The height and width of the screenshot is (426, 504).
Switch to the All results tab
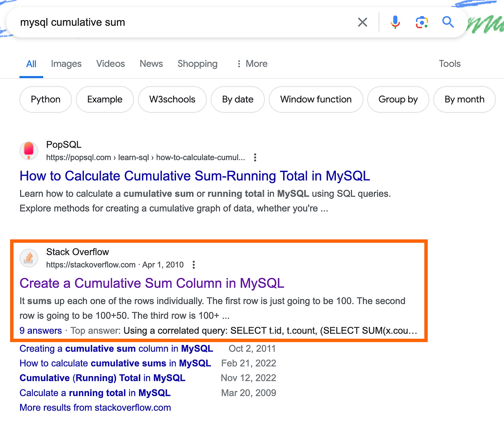(x=31, y=64)
